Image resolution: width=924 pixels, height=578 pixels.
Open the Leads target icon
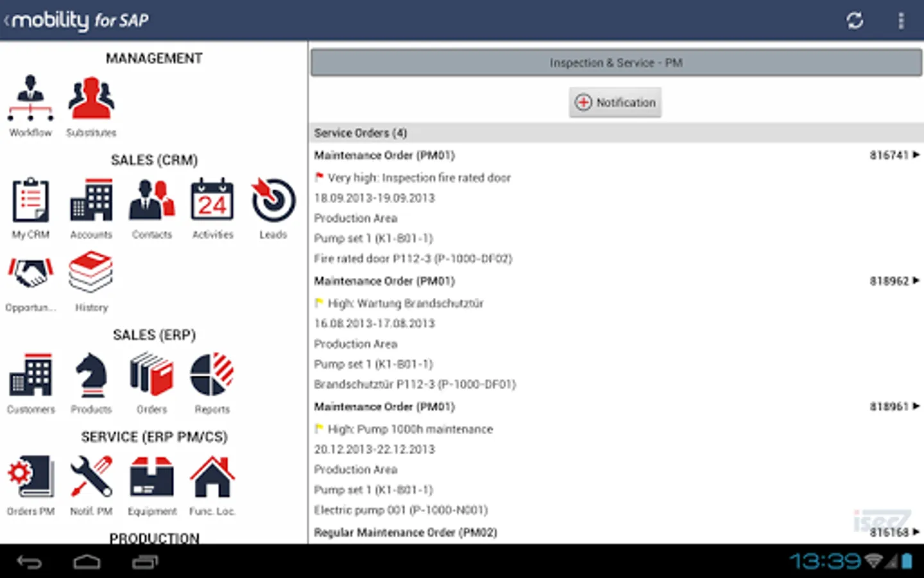click(x=273, y=200)
